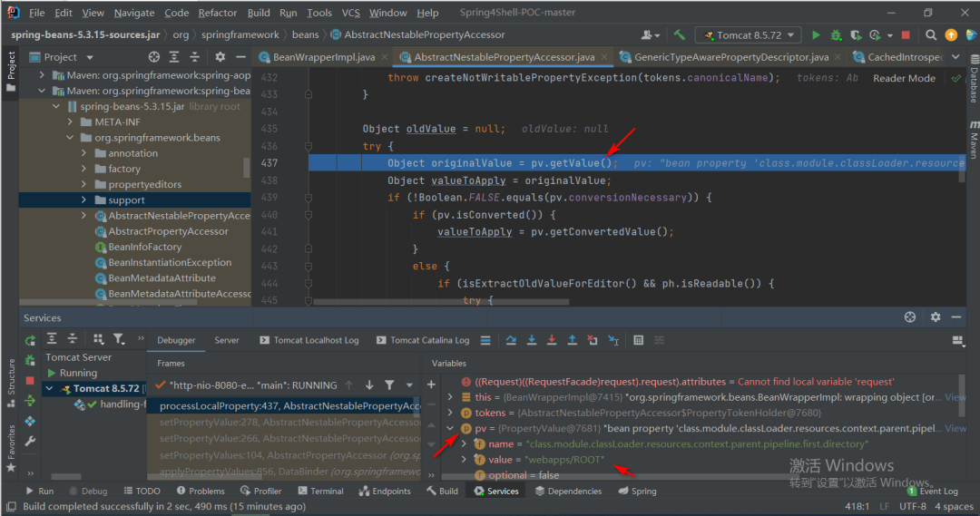Screen dimensions: 980x516
Task: Click the Step Out icon
Action: click(572, 340)
